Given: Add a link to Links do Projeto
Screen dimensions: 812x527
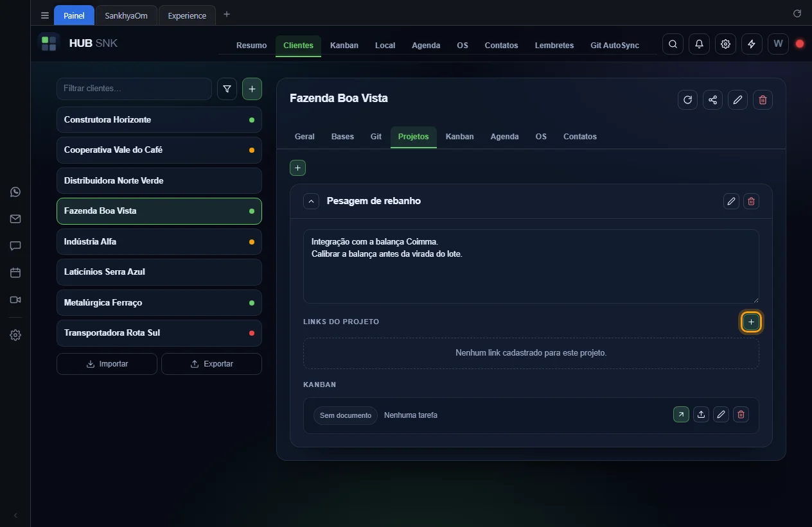Looking at the screenshot, I should pyautogui.click(x=751, y=322).
